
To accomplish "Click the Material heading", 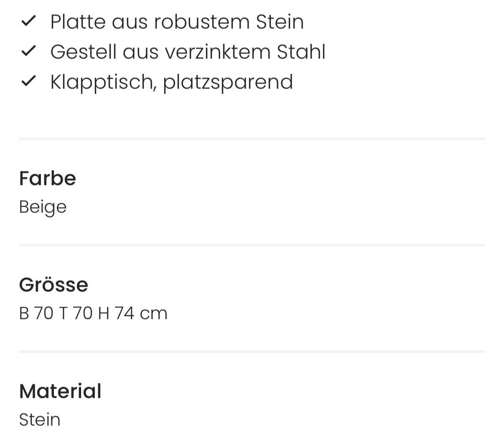I will [x=60, y=391].
